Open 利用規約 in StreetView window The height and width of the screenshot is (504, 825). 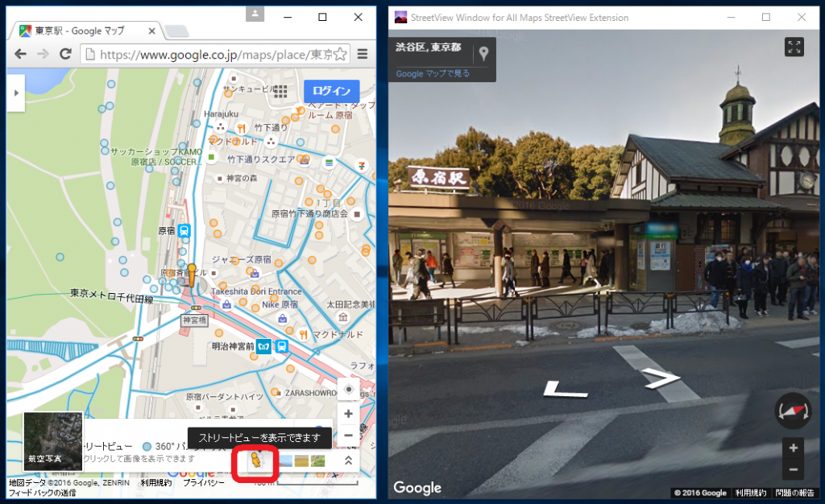pos(750,493)
